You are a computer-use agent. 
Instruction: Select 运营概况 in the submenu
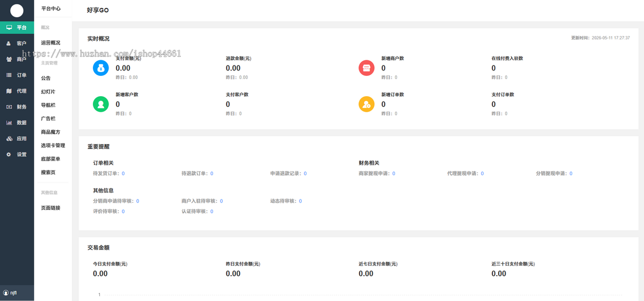coord(51,42)
